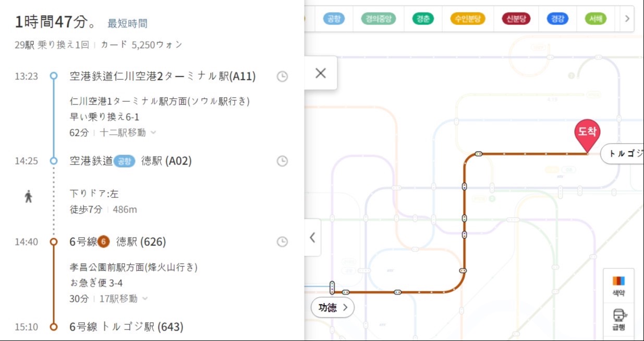Select the 경의중앙 line tab

pyautogui.click(x=378, y=19)
